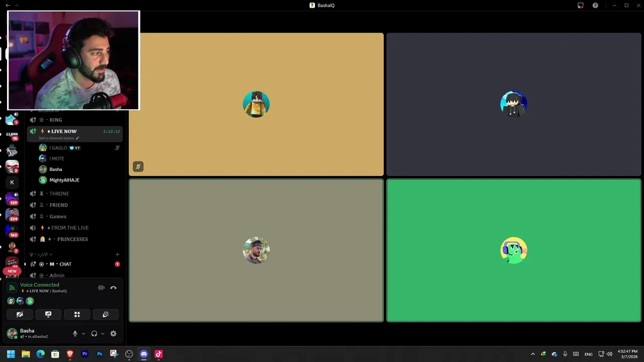This screenshot has height=362, width=644.
Task: Open noise suppression waveform icon
Action: 101,288
